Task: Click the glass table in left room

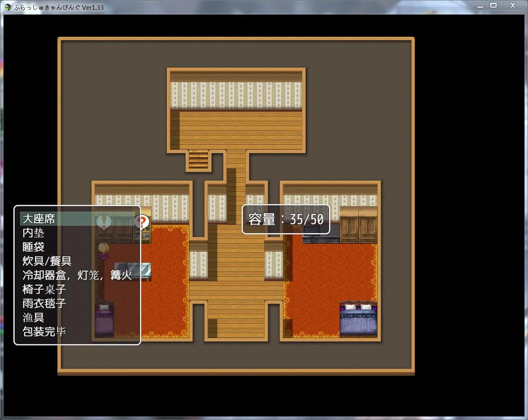Action: click(133, 270)
